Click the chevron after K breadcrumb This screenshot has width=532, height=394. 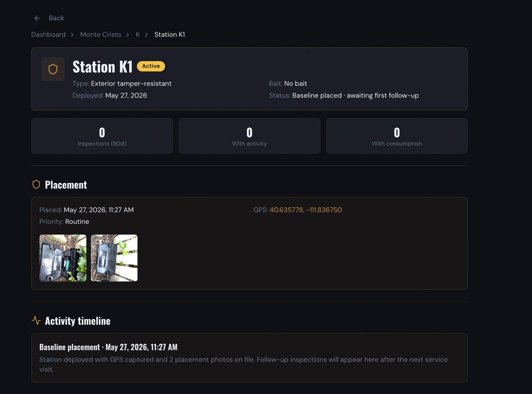coord(146,35)
